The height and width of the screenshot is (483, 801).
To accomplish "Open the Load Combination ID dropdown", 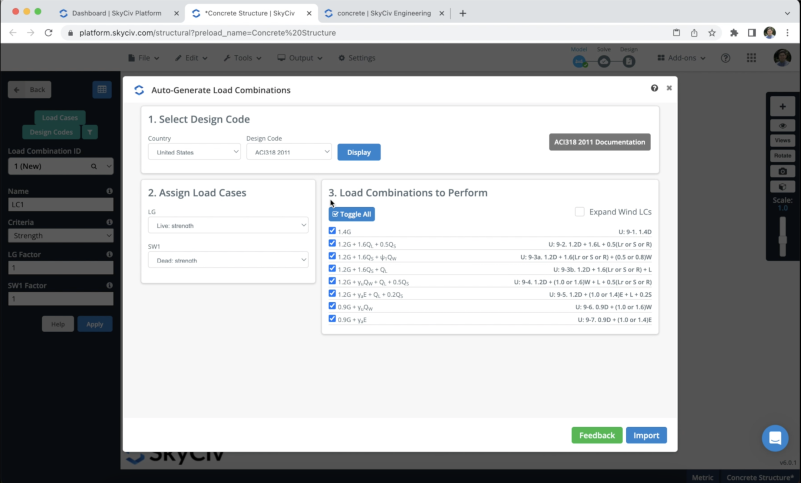I will pyautogui.click(x=109, y=166).
